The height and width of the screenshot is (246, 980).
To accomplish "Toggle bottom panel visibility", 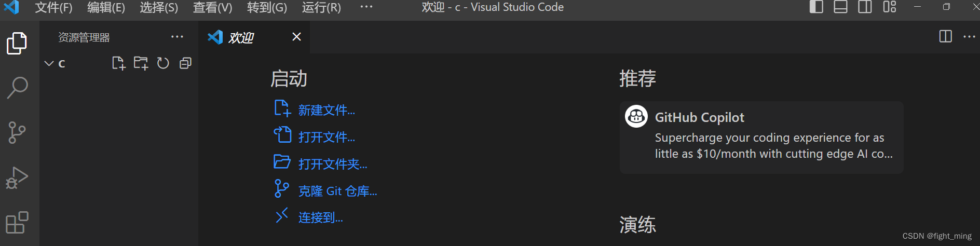I will 840,7.
